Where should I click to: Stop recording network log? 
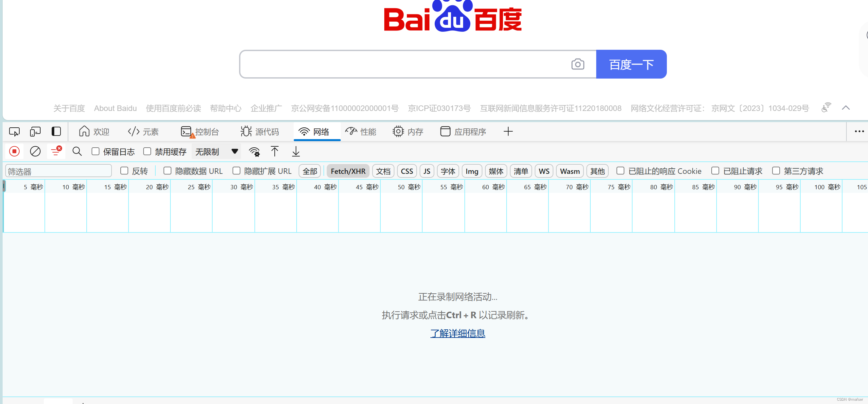point(14,151)
